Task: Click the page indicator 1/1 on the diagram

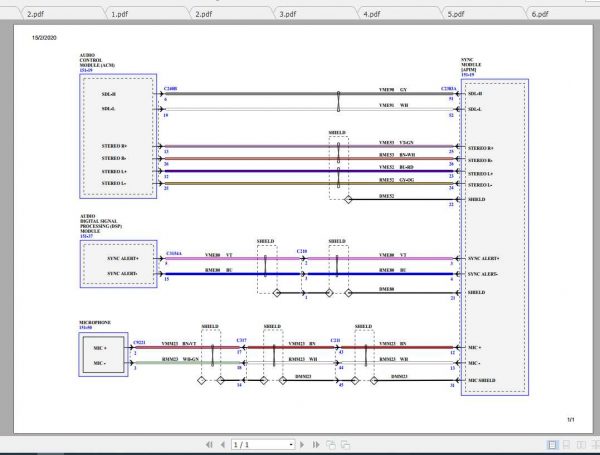Action: (571, 420)
